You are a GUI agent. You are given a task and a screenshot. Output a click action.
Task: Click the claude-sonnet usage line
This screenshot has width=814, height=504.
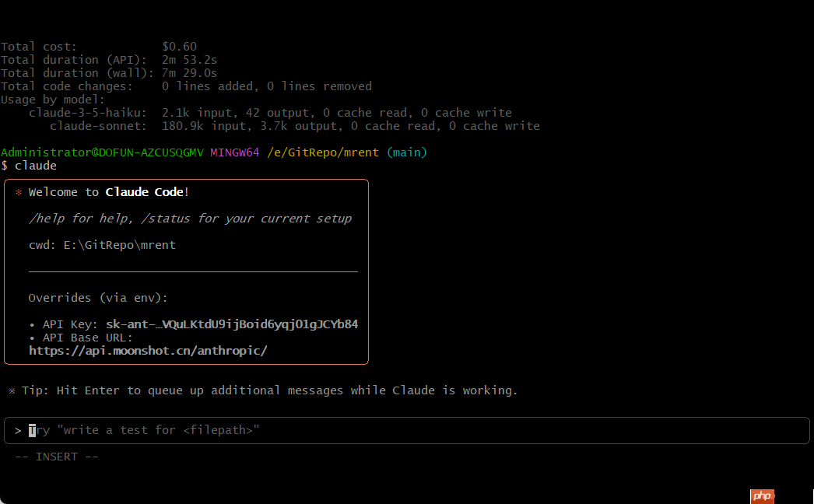[295, 126]
